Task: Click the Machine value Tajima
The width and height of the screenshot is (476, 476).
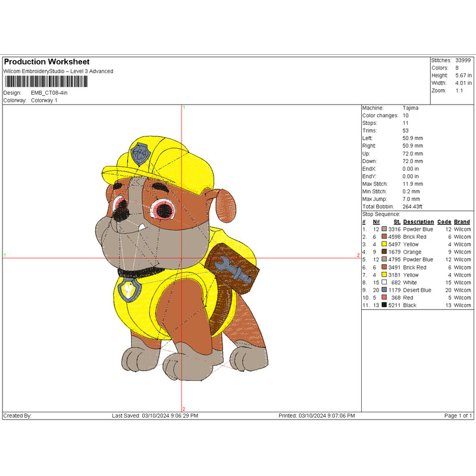Action: tap(411, 108)
